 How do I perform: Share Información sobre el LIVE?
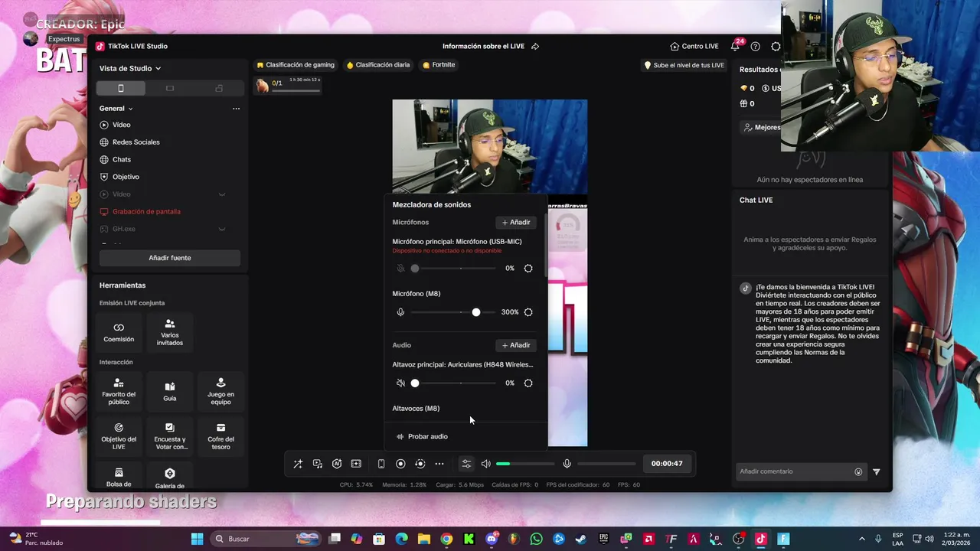point(535,46)
